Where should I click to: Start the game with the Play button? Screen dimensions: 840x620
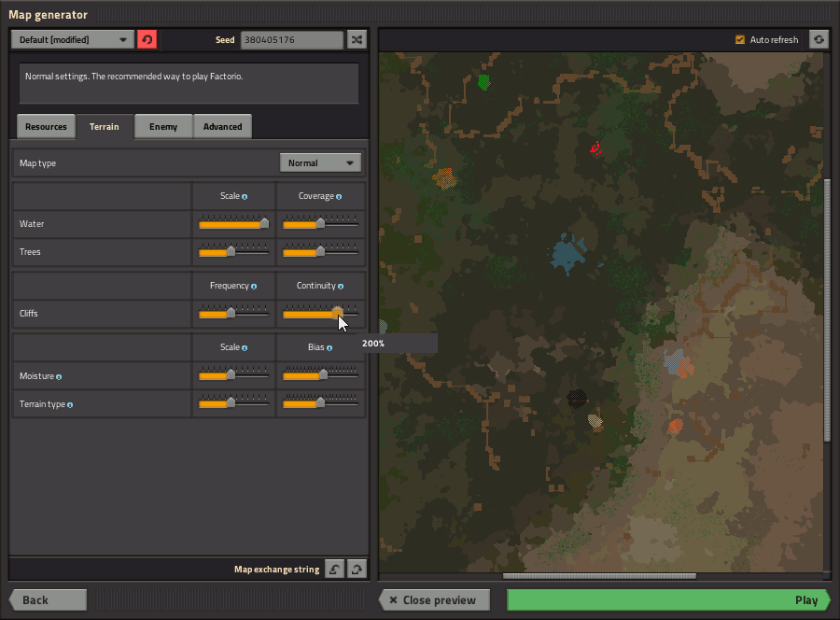(x=668, y=599)
